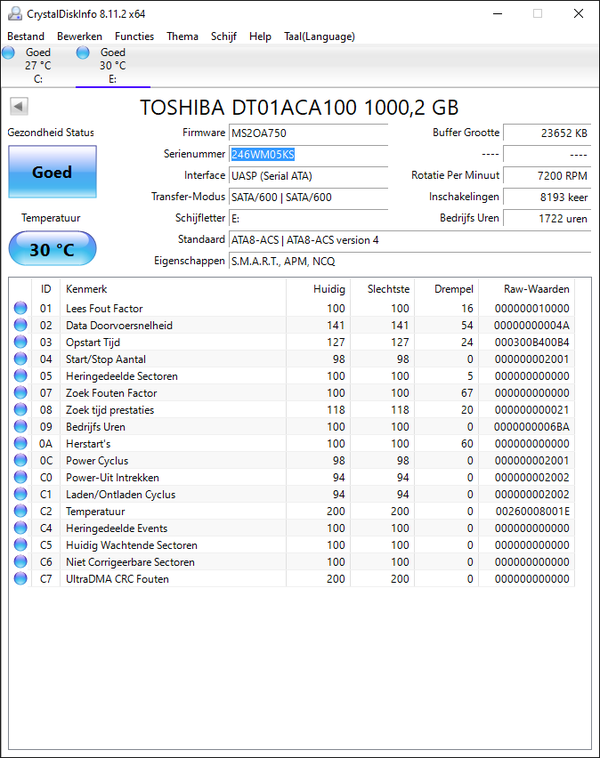Click the Serienummer text field
The width and height of the screenshot is (600, 758).
[307, 155]
